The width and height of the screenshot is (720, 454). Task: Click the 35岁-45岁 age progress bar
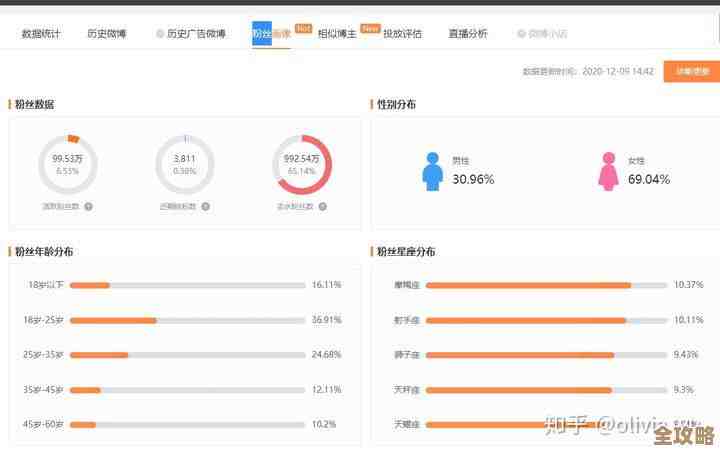pyautogui.click(x=187, y=390)
